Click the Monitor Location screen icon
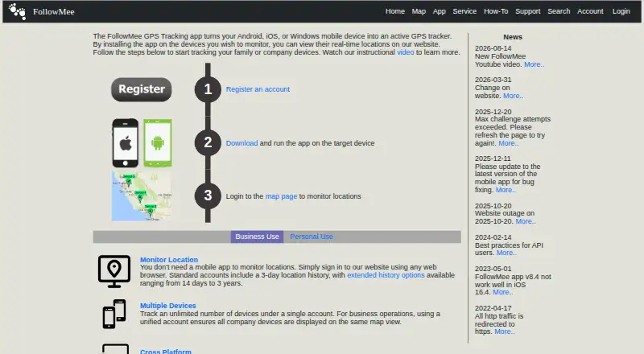Image resolution: width=644 pixels, height=354 pixels. click(114, 271)
